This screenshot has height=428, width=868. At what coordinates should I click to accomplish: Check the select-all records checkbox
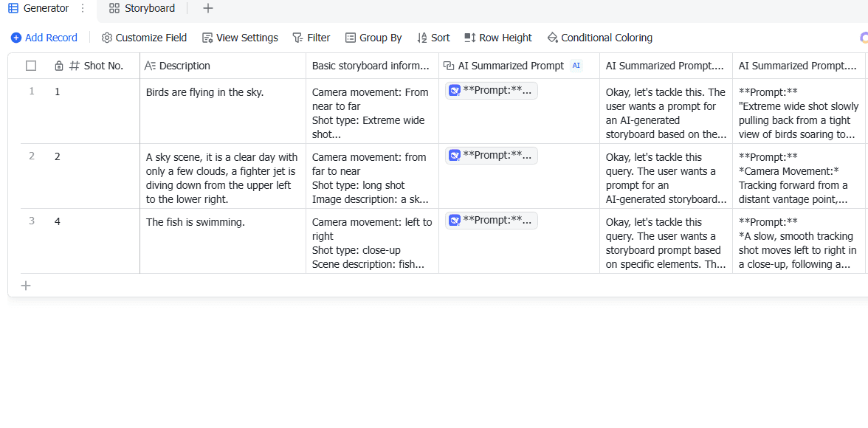31,66
